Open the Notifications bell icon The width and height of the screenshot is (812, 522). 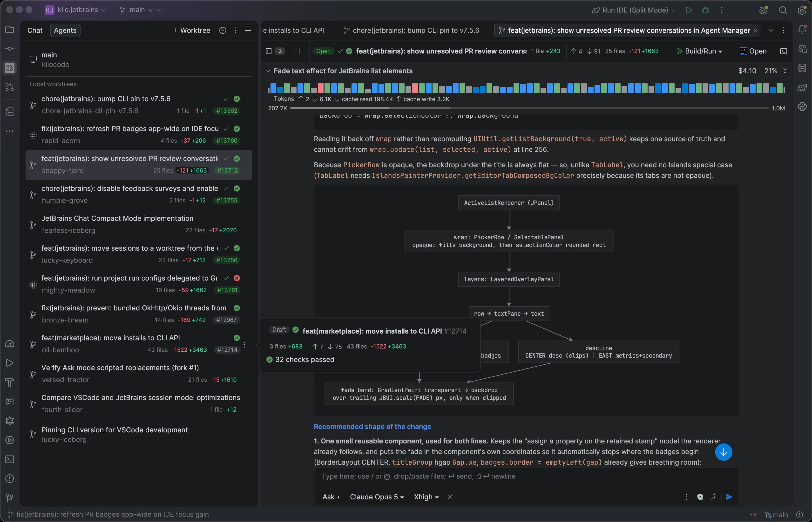[x=802, y=29]
